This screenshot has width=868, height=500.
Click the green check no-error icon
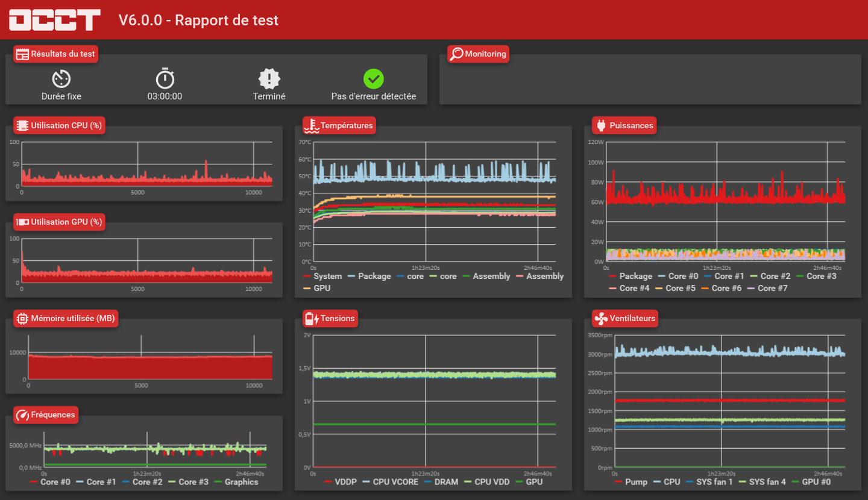(374, 78)
